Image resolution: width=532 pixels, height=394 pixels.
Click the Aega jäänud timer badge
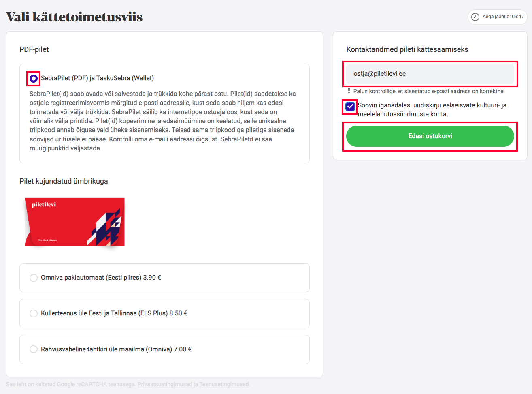[x=498, y=17]
